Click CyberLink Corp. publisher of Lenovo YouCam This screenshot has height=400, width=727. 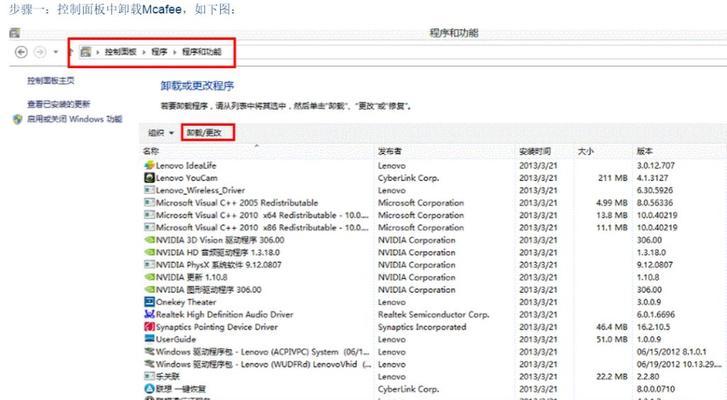click(x=408, y=178)
